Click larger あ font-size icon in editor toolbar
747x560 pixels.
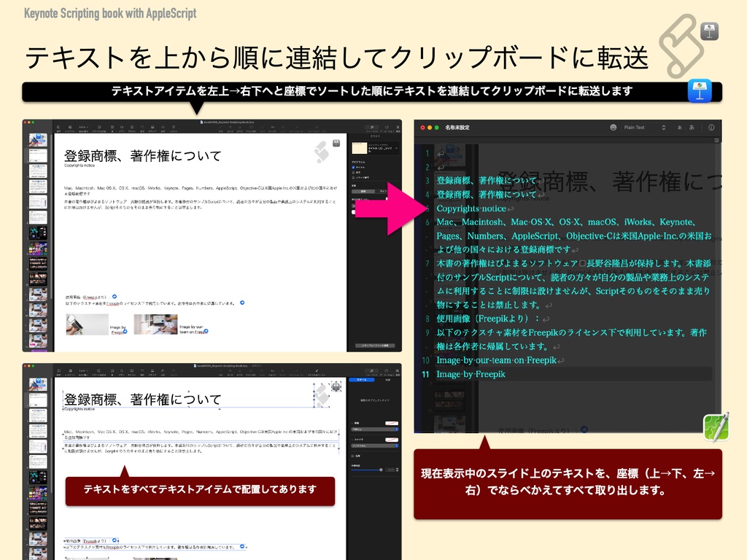(692, 127)
